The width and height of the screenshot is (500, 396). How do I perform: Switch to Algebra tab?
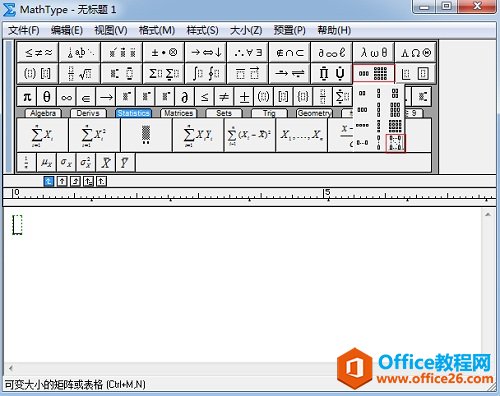click(x=43, y=113)
